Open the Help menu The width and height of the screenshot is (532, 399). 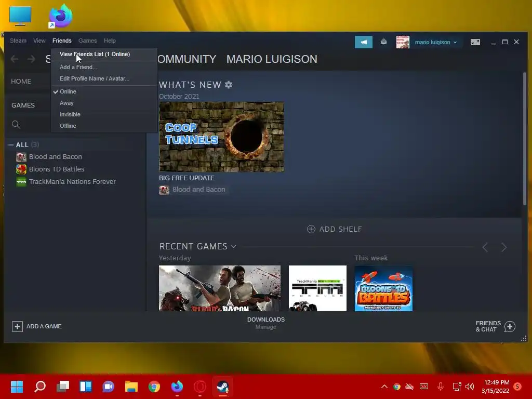click(x=110, y=41)
